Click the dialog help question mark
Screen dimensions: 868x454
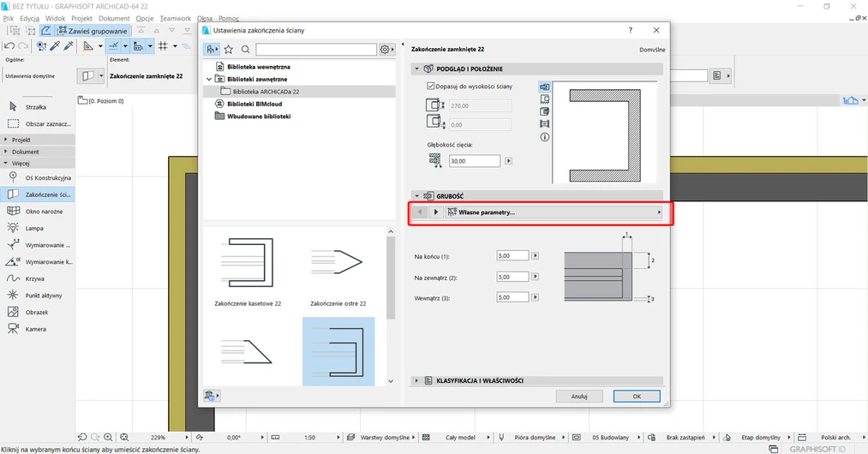point(630,30)
